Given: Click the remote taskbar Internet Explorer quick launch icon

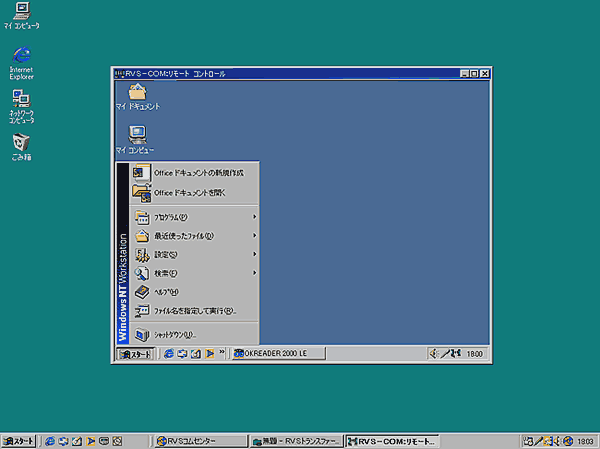Looking at the screenshot, I should [170, 353].
